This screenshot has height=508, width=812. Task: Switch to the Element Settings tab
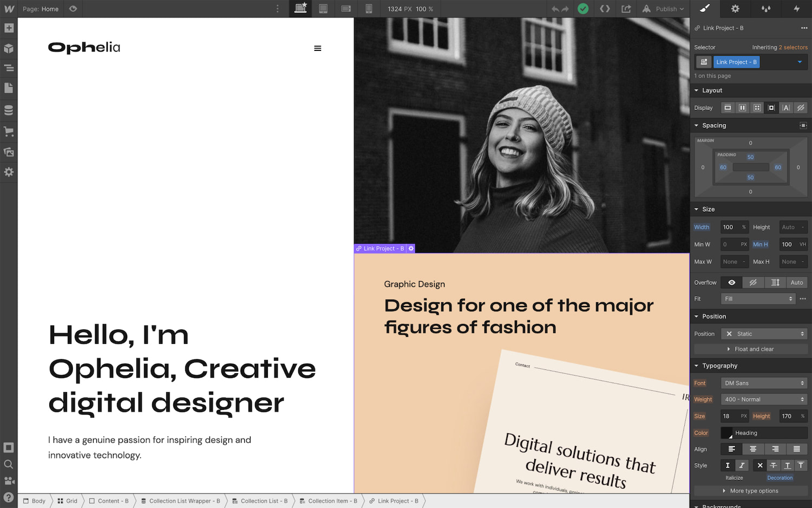tap(735, 9)
